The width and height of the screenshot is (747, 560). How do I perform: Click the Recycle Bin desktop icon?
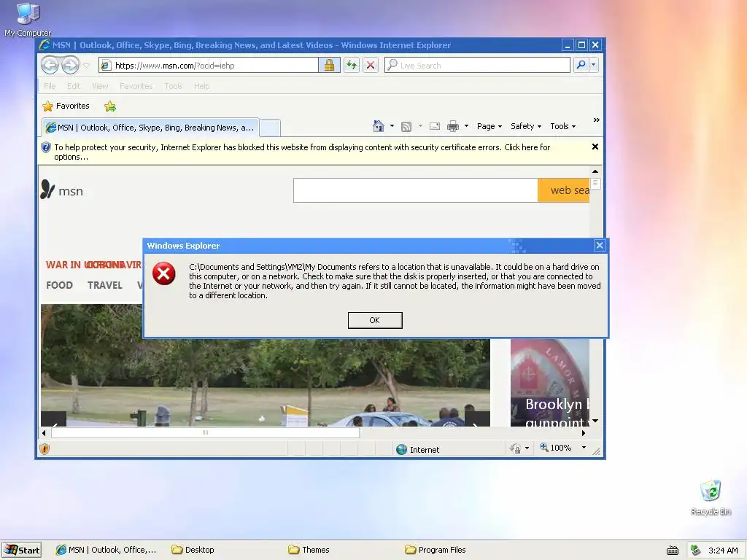coord(711,497)
